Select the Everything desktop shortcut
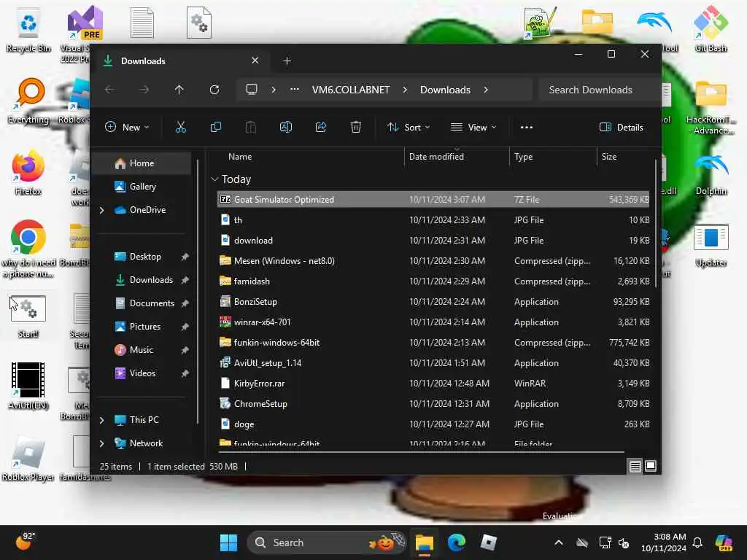 pyautogui.click(x=28, y=101)
